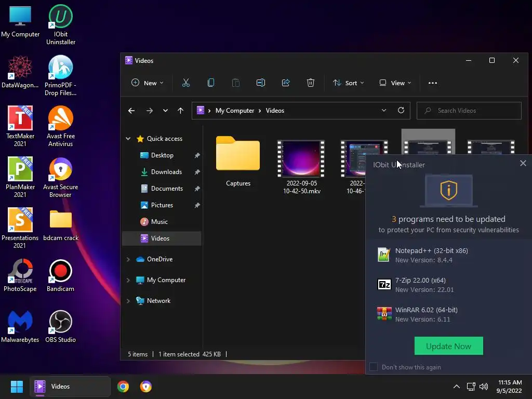
Task: Click the Cut scissors icon in toolbar
Action: pos(186,83)
